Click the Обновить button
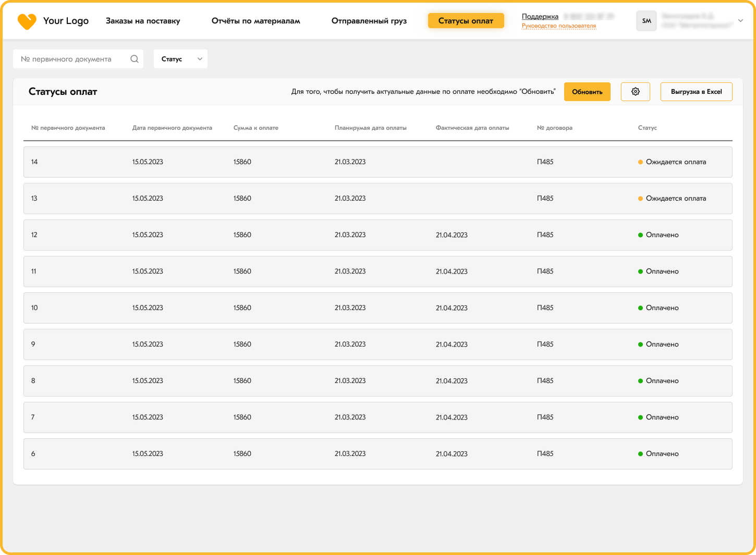This screenshot has height=555, width=756. (587, 92)
